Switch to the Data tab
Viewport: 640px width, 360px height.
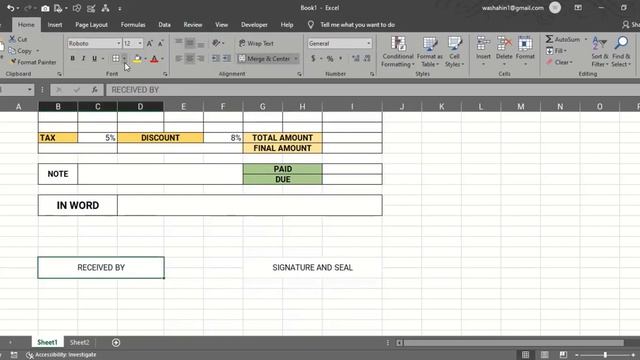tap(164, 25)
